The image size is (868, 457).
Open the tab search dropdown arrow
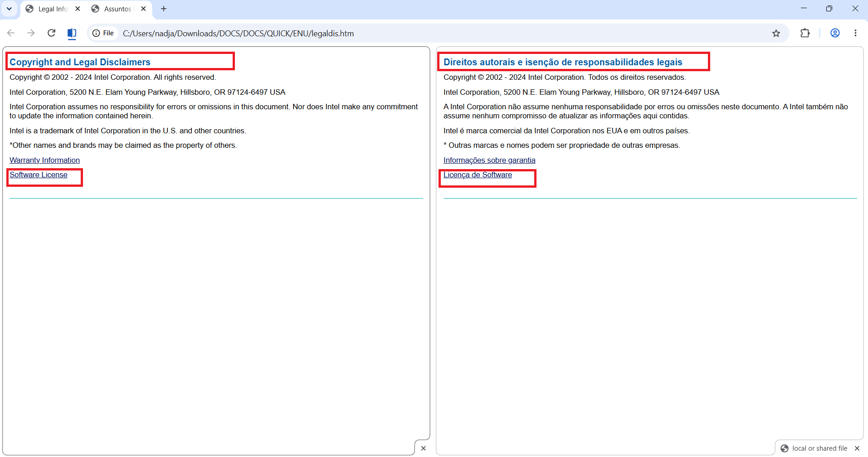(9, 9)
